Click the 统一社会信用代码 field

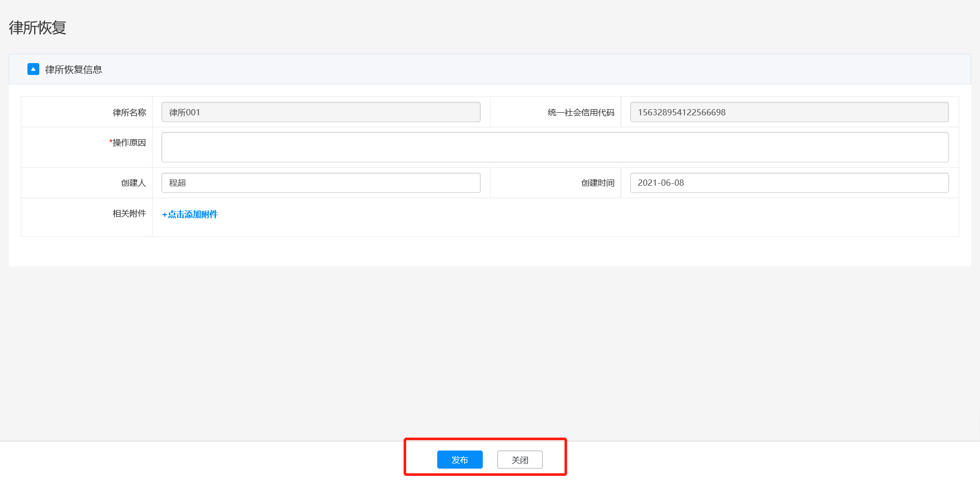pyautogui.click(x=789, y=112)
